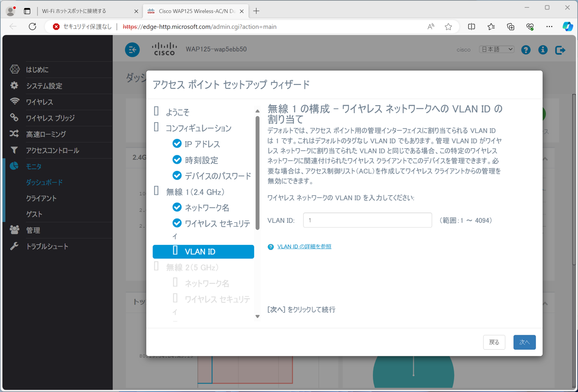Click the モニタ pie chart icon
Screen dimensions: 578x392
tap(14, 166)
